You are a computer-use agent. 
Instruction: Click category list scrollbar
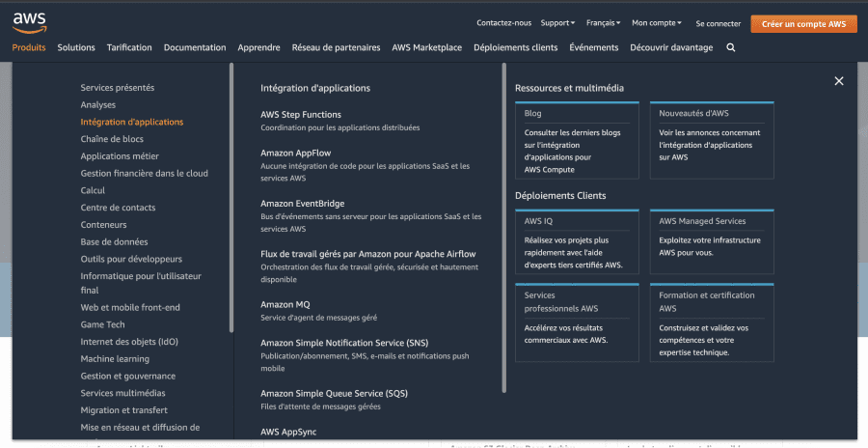point(231,197)
